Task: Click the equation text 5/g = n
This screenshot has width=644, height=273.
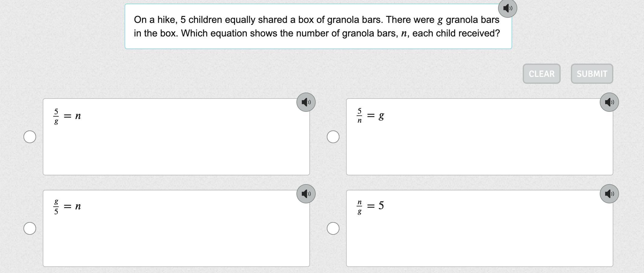Action: 67,116
